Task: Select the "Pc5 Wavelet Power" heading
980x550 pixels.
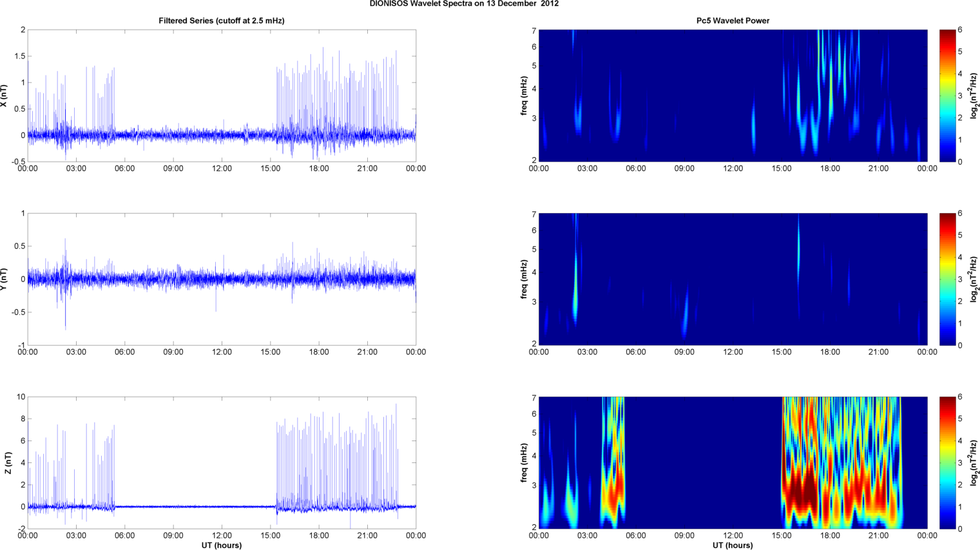Action: coord(733,21)
